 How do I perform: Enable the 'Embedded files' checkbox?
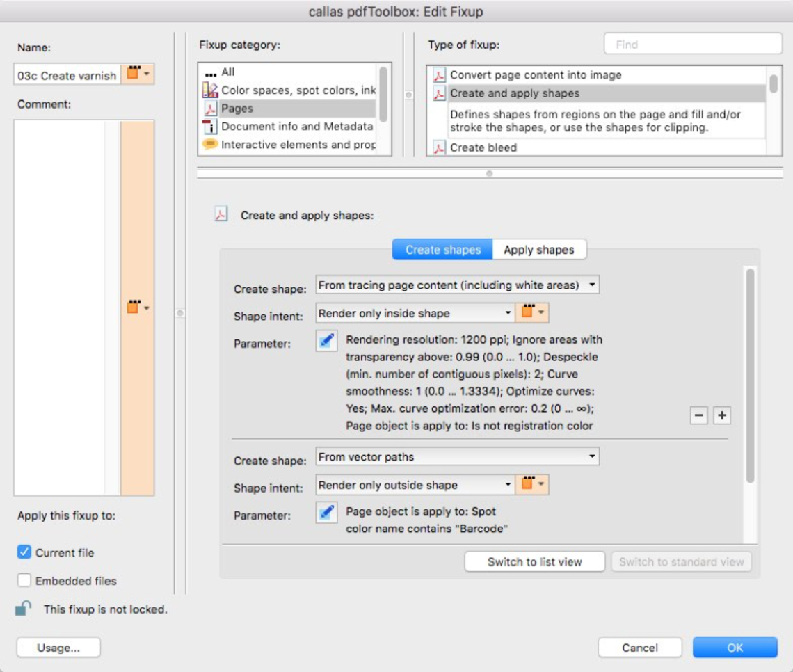point(24,580)
